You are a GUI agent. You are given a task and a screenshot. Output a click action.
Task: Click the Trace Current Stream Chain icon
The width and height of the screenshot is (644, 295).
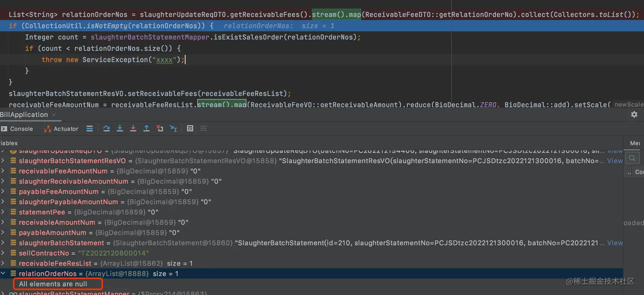[203, 128]
